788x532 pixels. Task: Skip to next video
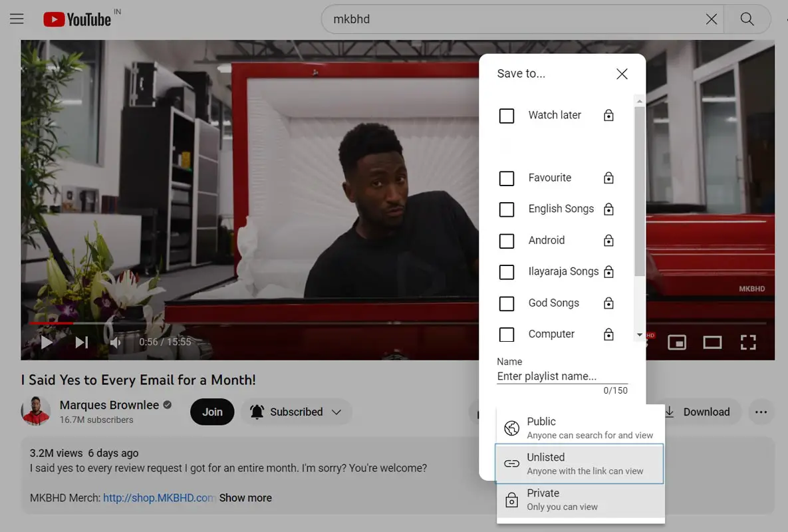(x=81, y=342)
